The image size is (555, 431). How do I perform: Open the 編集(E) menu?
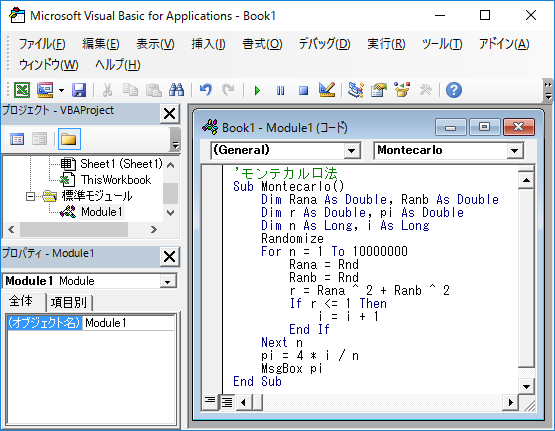(x=101, y=44)
